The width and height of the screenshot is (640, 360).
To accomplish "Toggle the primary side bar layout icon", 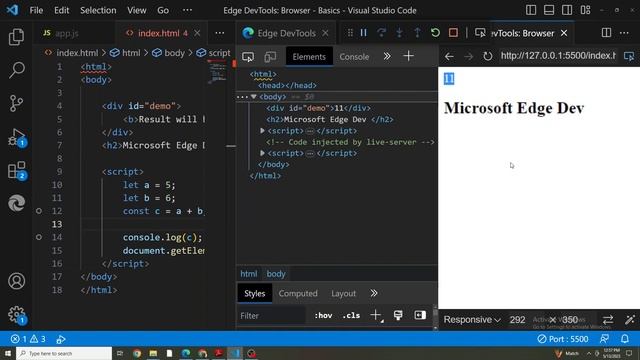I will [x=531, y=10].
